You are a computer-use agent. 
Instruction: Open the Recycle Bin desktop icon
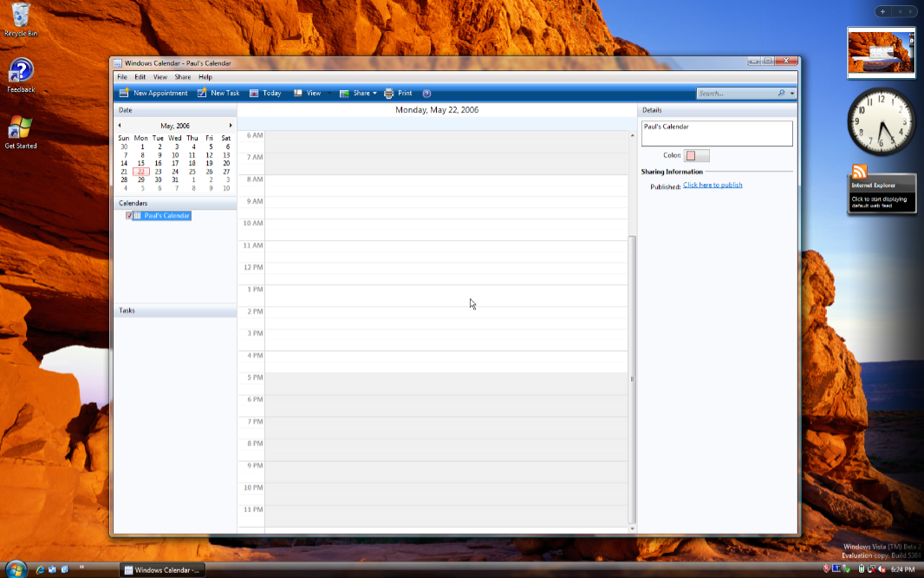(21, 15)
